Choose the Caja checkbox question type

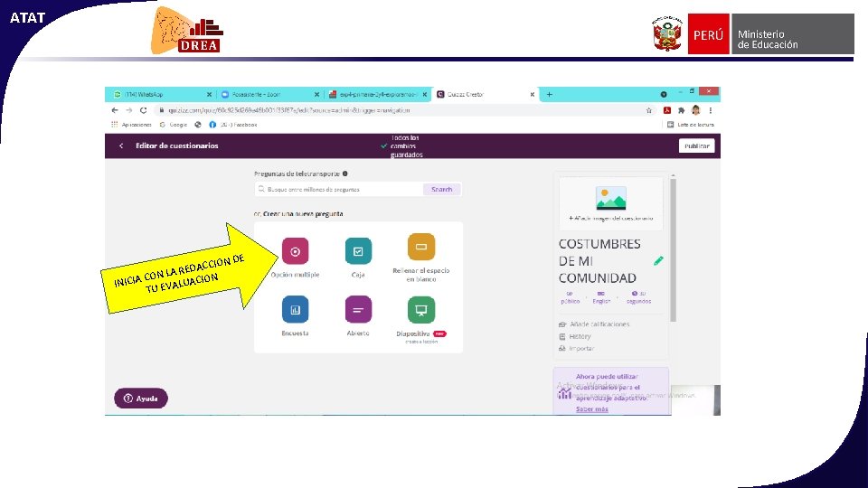(358, 251)
